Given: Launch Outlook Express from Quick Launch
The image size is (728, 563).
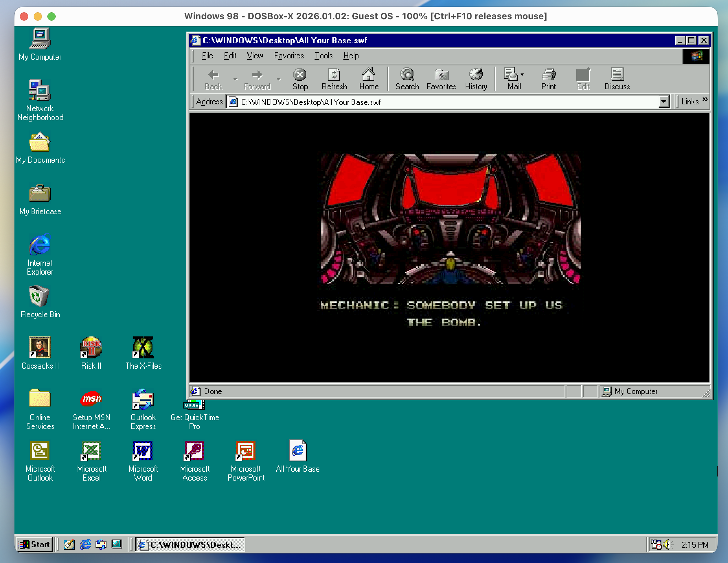Looking at the screenshot, I should [101, 544].
